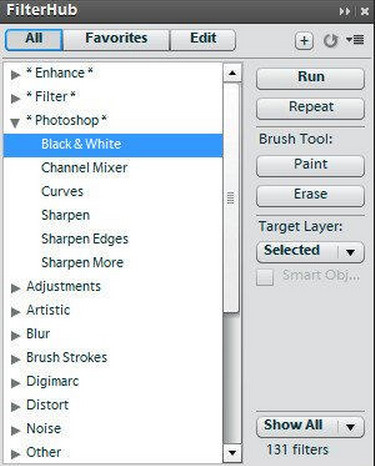The height and width of the screenshot is (466, 375).
Task: Click the Repeat button
Action: coord(310,108)
